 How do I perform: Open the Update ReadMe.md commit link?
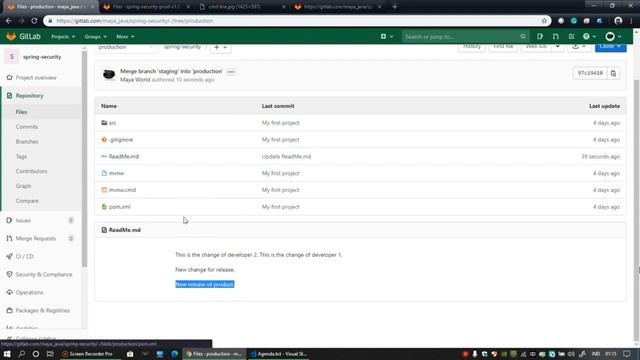[286, 156]
